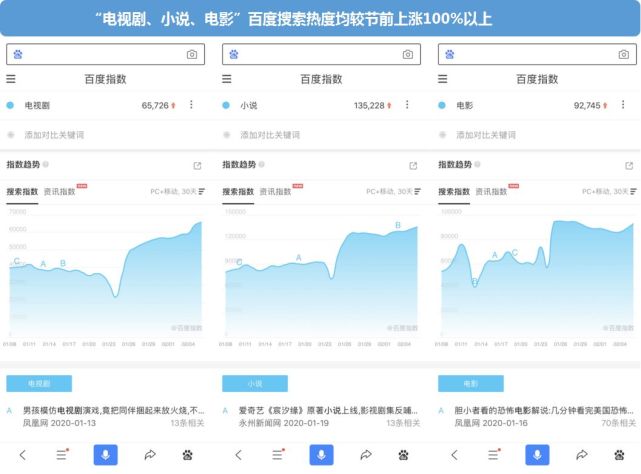Tap Baidu home paw in 小说 bottom bar
The width and height of the screenshot is (641, 474).
click(403, 455)
